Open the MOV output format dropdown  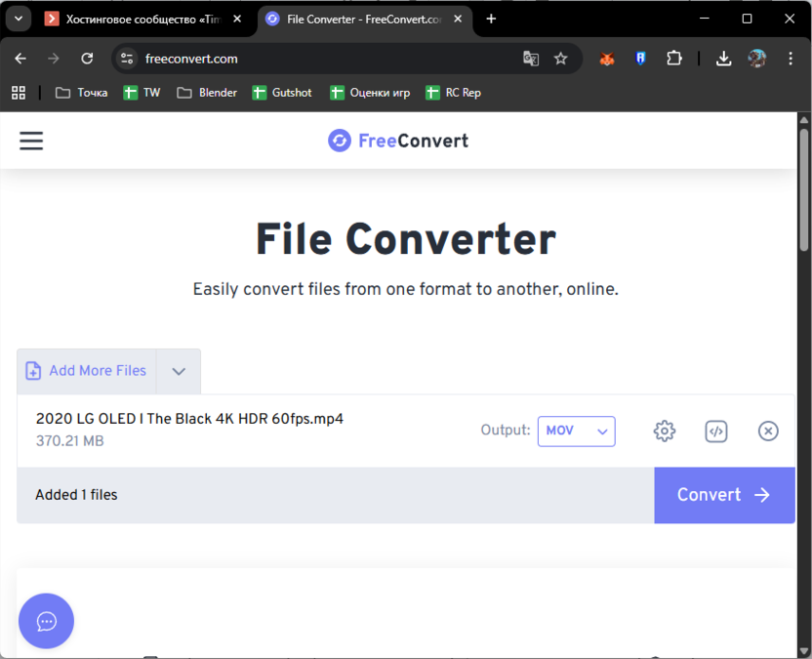point(576,431)
